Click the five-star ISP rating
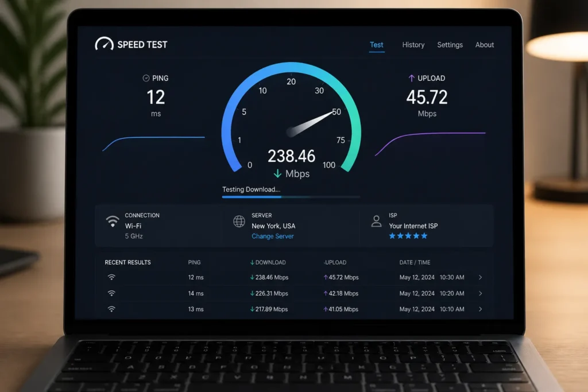Image resolution: width=588 pixels, height=392 pixels. [x=408, y=236]
